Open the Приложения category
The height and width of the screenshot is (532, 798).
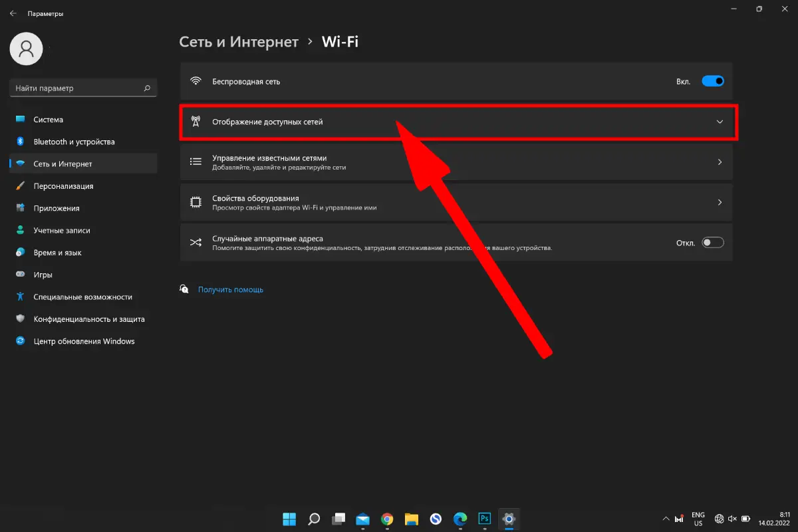click(x=83, y=208)
